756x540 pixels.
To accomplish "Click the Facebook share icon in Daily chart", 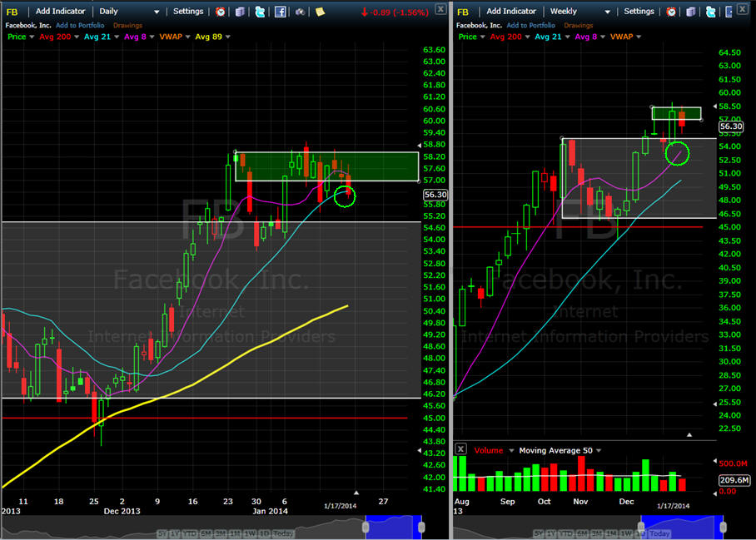I will click(x=280, y=12).
